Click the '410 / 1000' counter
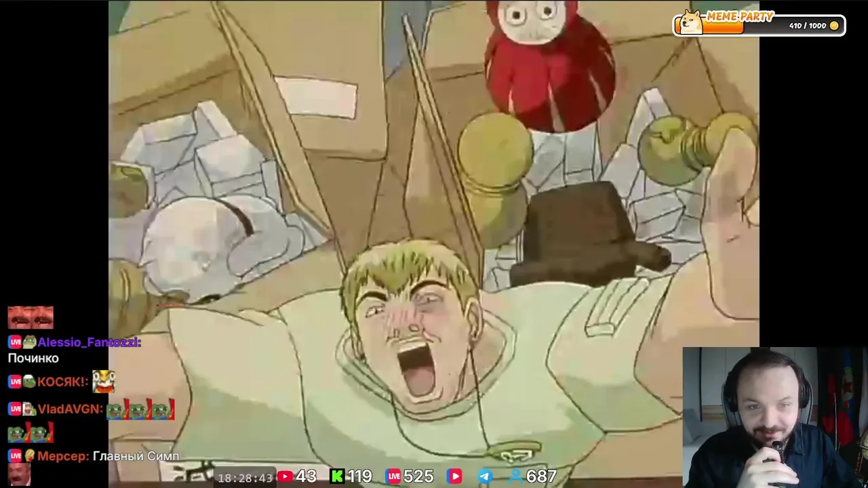 (808, 26)
